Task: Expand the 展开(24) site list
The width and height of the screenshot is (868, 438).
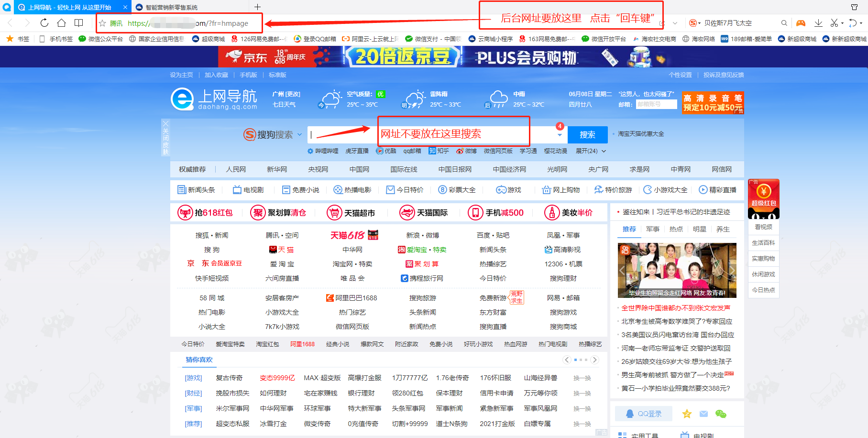Action: click(591, 151)
